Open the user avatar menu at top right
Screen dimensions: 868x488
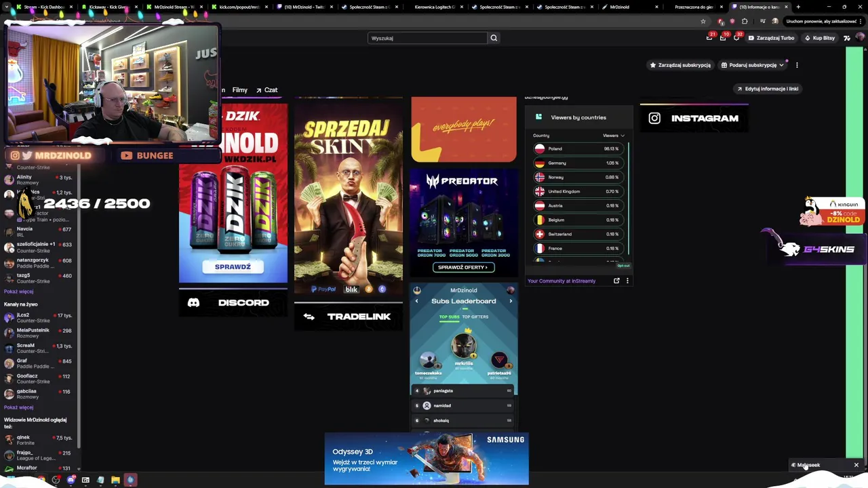860,38
